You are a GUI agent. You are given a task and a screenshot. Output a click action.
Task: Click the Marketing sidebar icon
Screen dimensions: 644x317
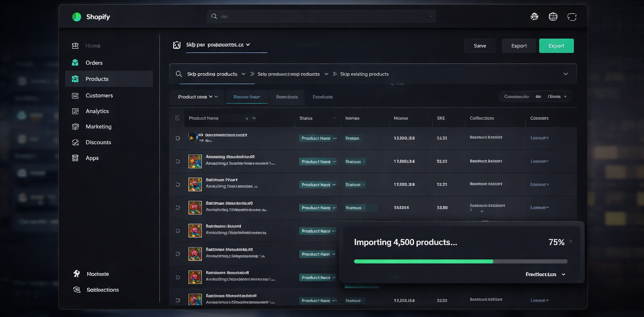75,127
